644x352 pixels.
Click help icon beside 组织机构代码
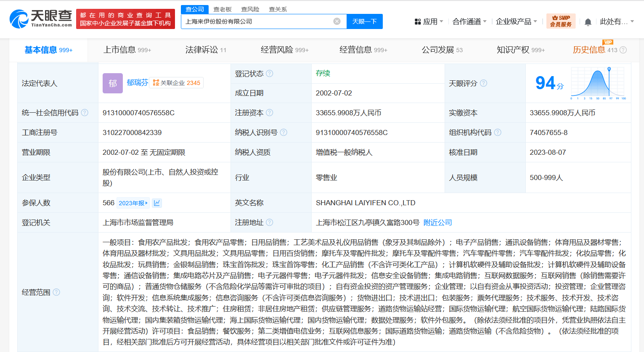pyautogui.click(x=498, y=132)
